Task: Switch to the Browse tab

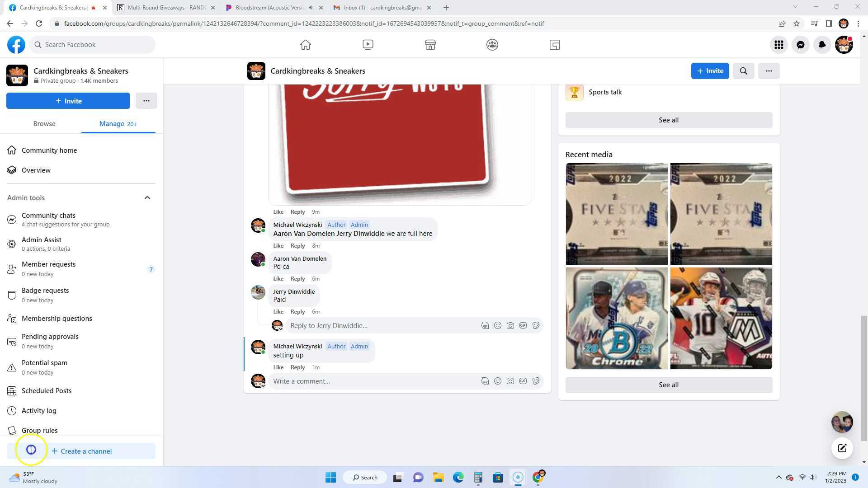Action: click(x=44, y=124)
